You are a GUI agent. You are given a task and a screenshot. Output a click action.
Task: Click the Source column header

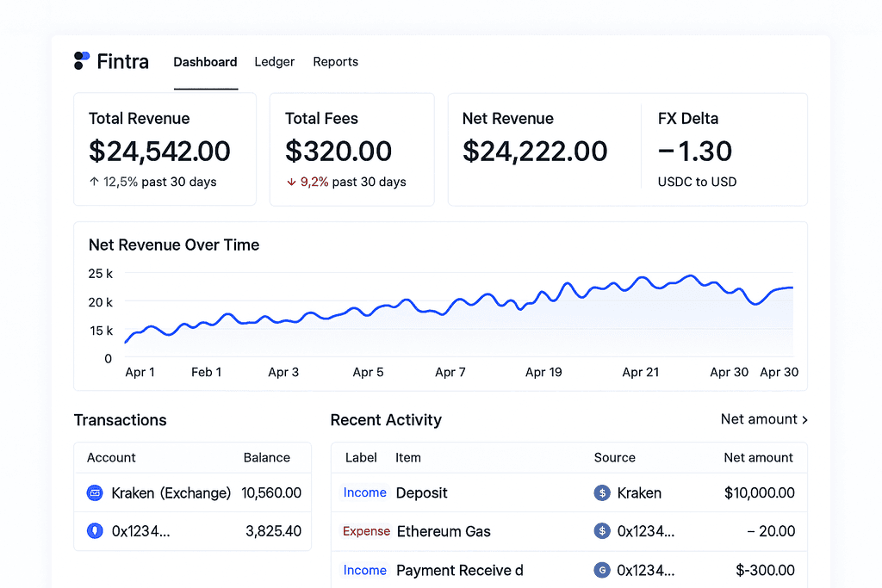point(615,458)
